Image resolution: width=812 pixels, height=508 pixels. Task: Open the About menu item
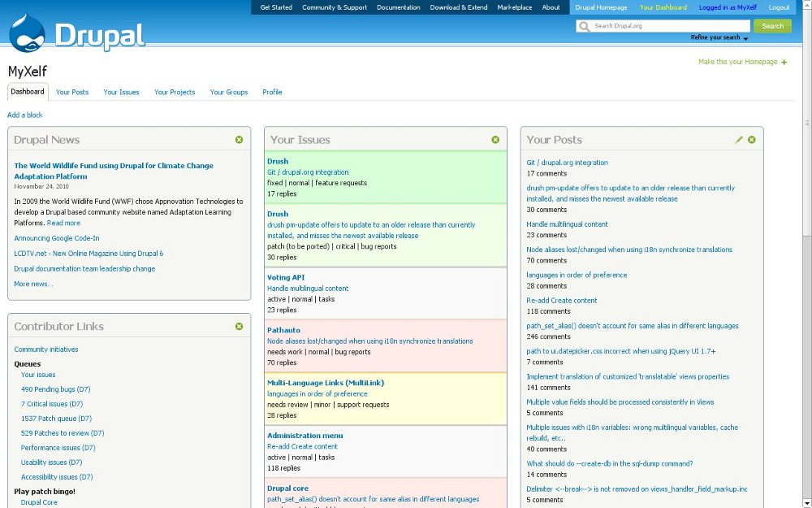coord(551,7)
